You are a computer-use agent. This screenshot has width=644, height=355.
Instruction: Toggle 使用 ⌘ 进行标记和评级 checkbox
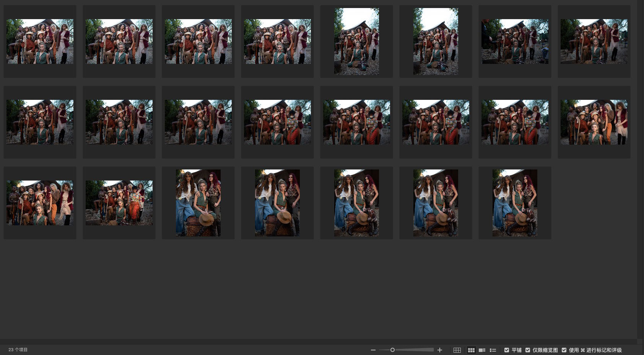tap(564, 350)
